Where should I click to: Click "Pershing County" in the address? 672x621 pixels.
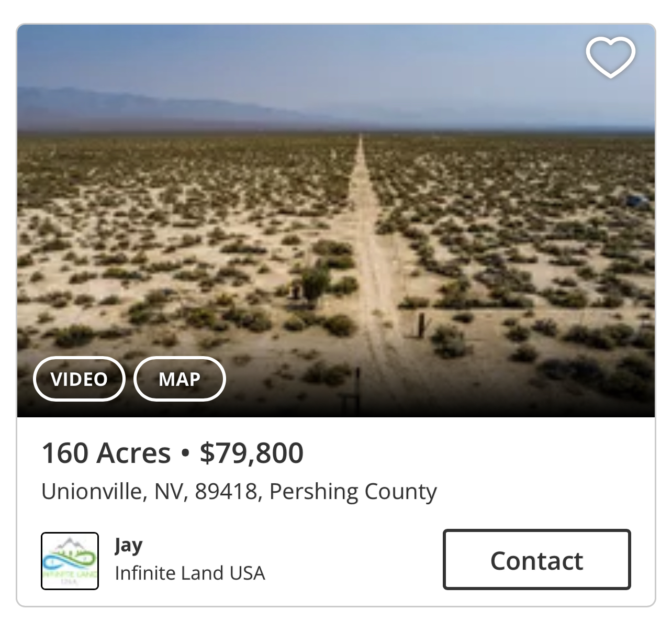pyautogui.click(x=353, y=492)
